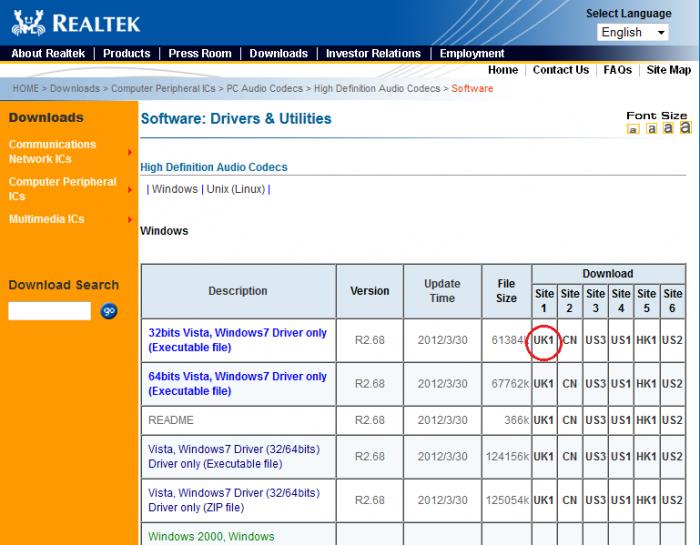The image size is (700, 545).
Task: Open the Contact Us link
Action: click(x=561, y=70)
